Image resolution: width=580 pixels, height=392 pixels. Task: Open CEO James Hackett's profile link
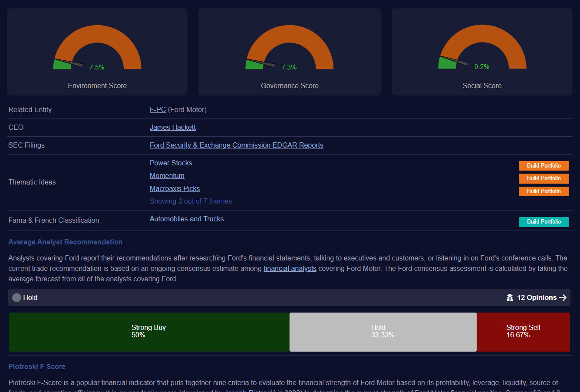pos(173,128)
